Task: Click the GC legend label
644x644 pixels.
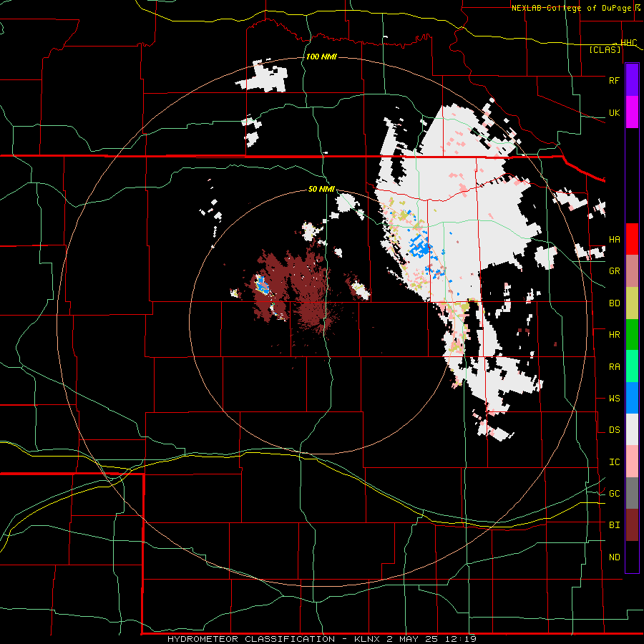Action: pyautogui.click(x=614, y=494)
